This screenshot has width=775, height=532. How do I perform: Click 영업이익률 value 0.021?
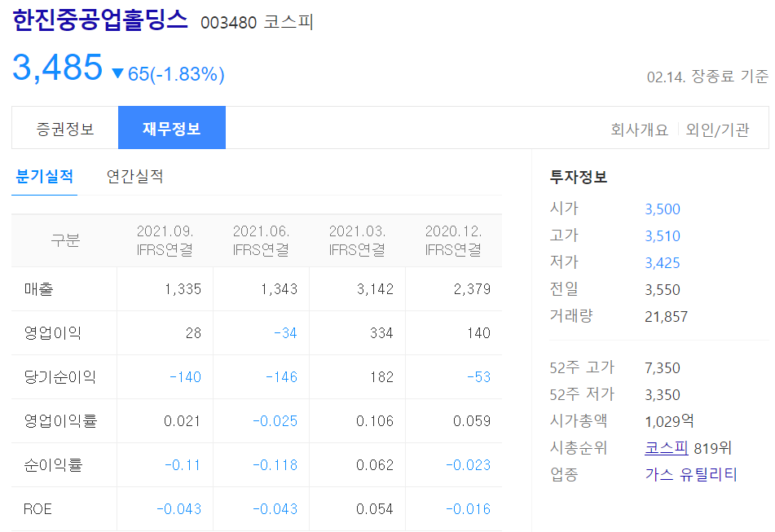(x=182, y=421)
